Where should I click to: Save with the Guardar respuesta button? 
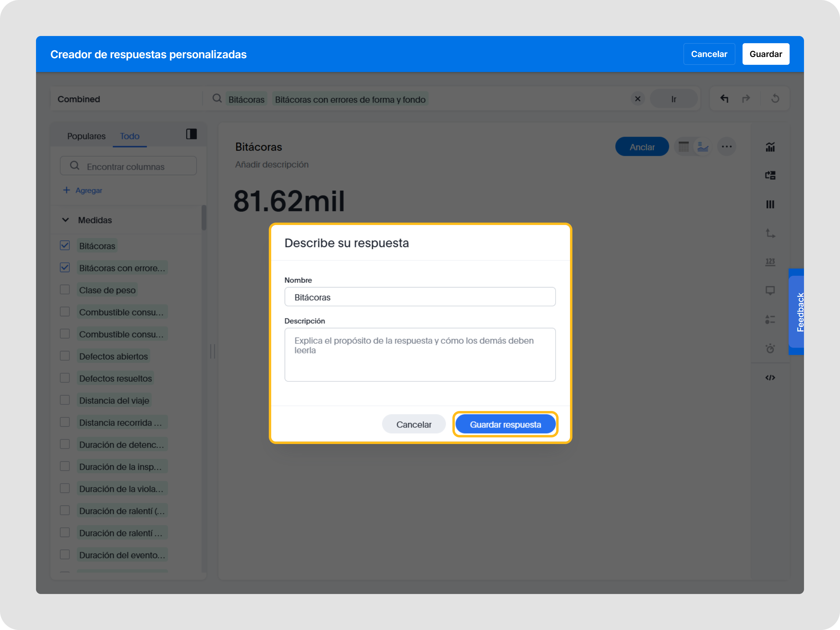tap(505, 424)
